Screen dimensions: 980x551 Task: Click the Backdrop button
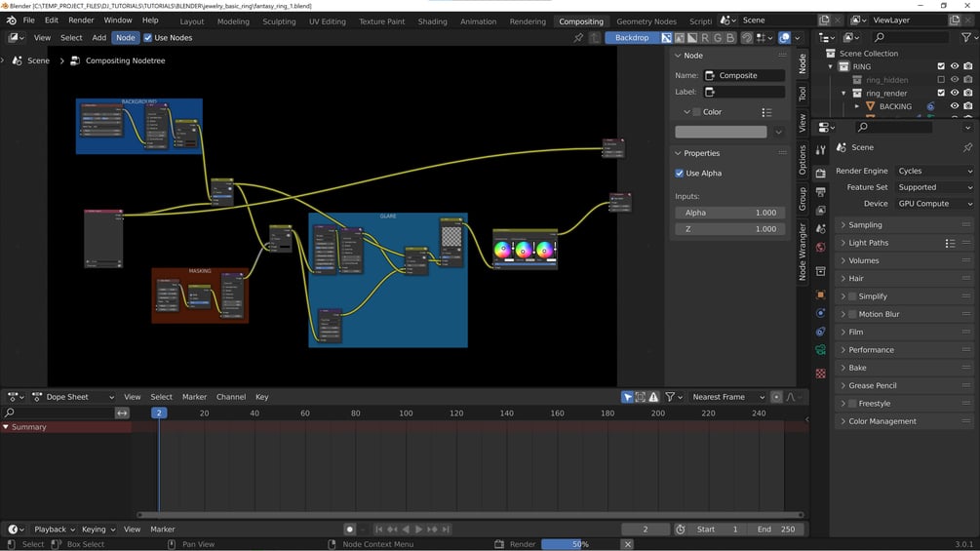point(632,37)
